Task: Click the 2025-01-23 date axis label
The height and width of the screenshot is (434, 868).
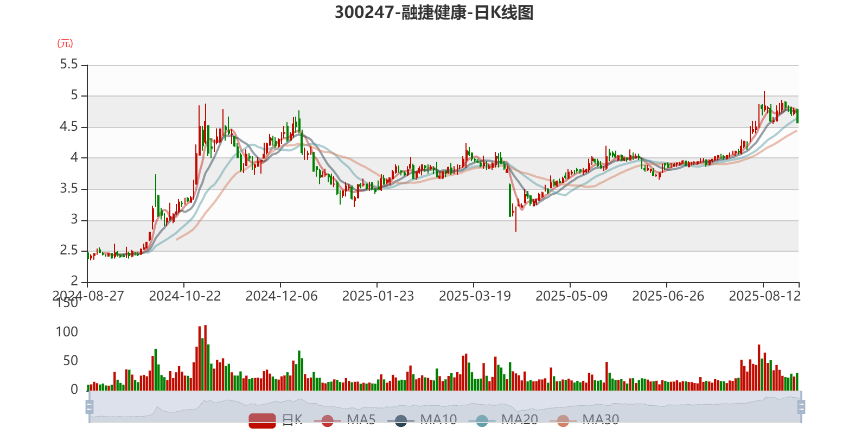Action: (378, 296)
